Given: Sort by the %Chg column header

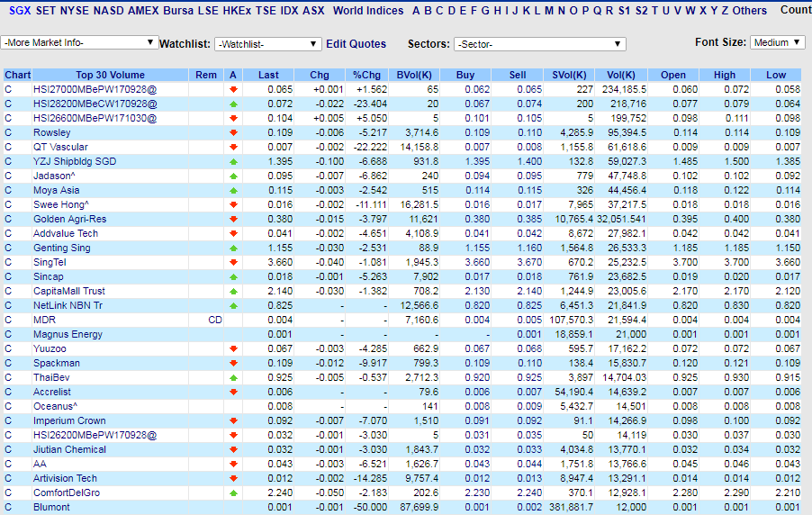Looking at the screenshot, I should tap(366, 75).
